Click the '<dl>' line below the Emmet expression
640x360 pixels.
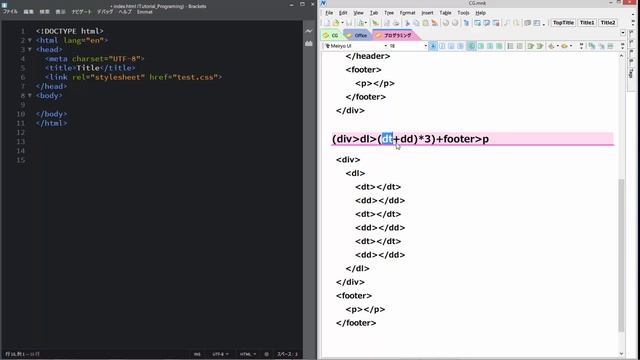(x=355, y=173)
